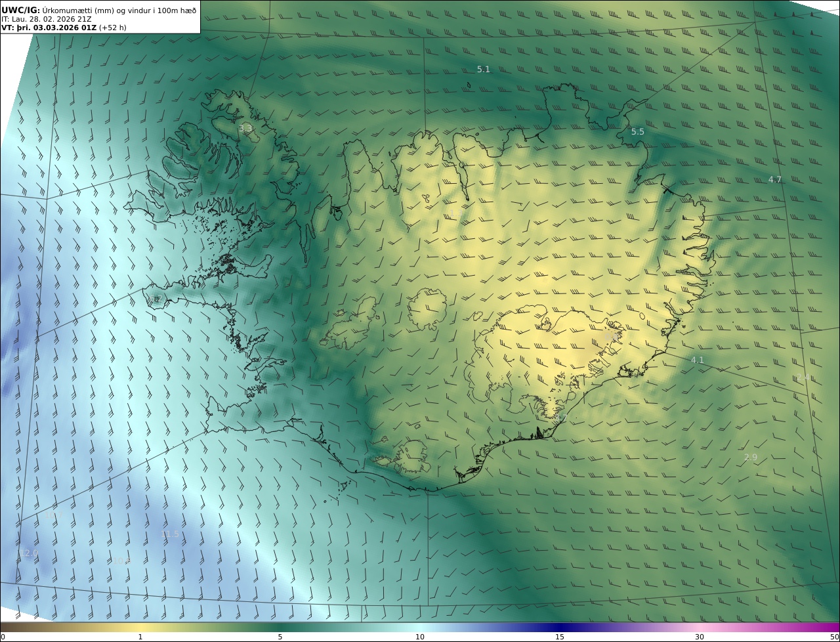Click the colorbar tick label 30

700,637
